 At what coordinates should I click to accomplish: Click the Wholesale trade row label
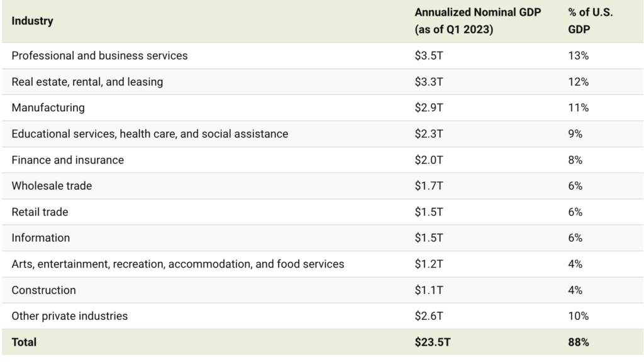pyautogui.click(x=52, y=186)
